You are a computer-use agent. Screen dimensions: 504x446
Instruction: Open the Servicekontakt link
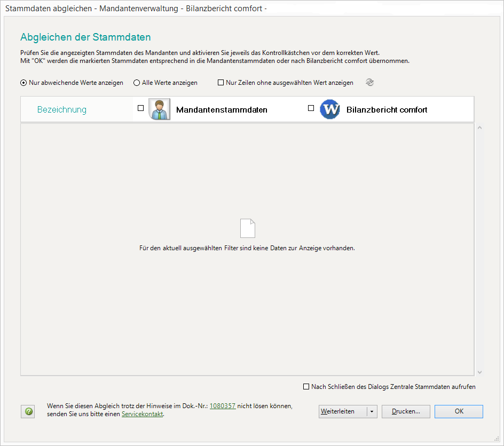(x=142, y=414)
